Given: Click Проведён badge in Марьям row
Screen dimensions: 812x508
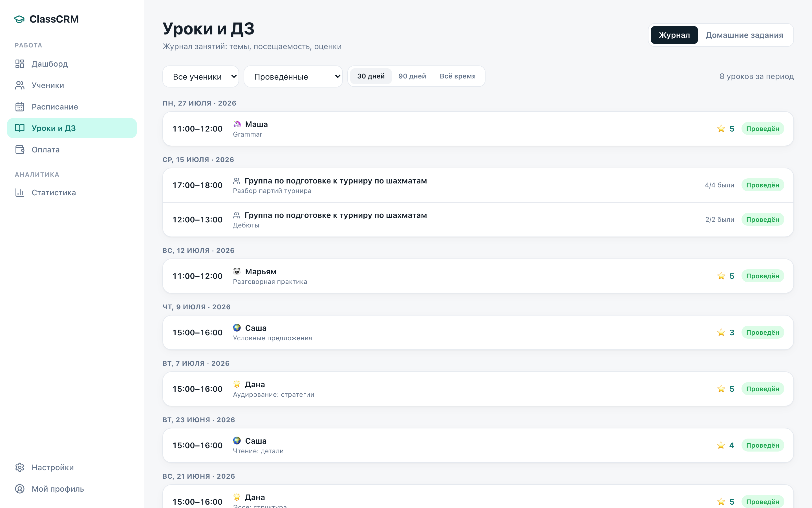Looking at the screenshot, I should pyautogui.click(x=762, y=276).
